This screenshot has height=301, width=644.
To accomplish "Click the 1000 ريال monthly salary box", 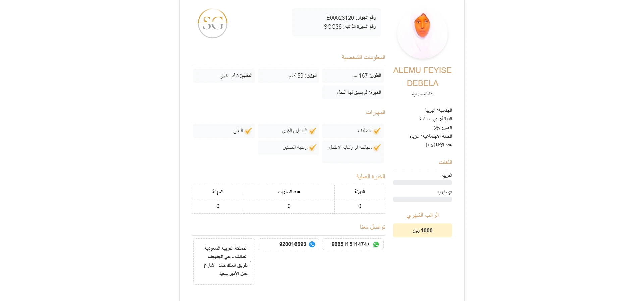I will click(x=423, y=231).
